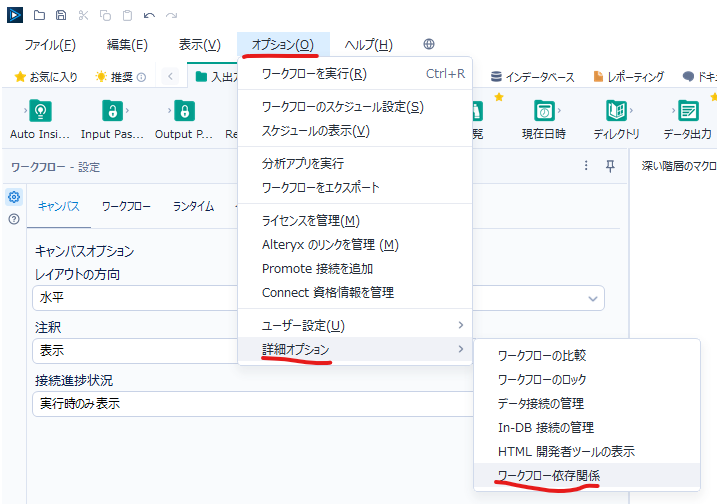This screenshot has height=504, width=717.
Task: Switch to the キャンバス tab
Action: pyautogui.click(x=59, y=206)
